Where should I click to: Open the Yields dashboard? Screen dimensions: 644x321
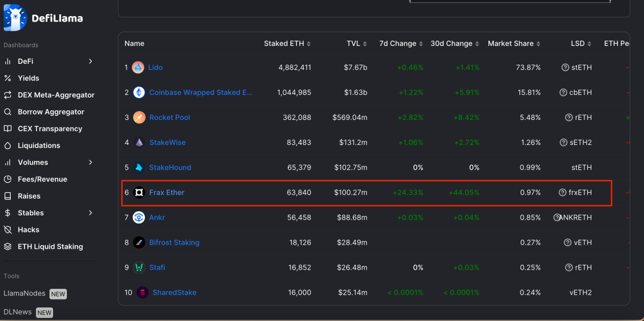point(29,78)
